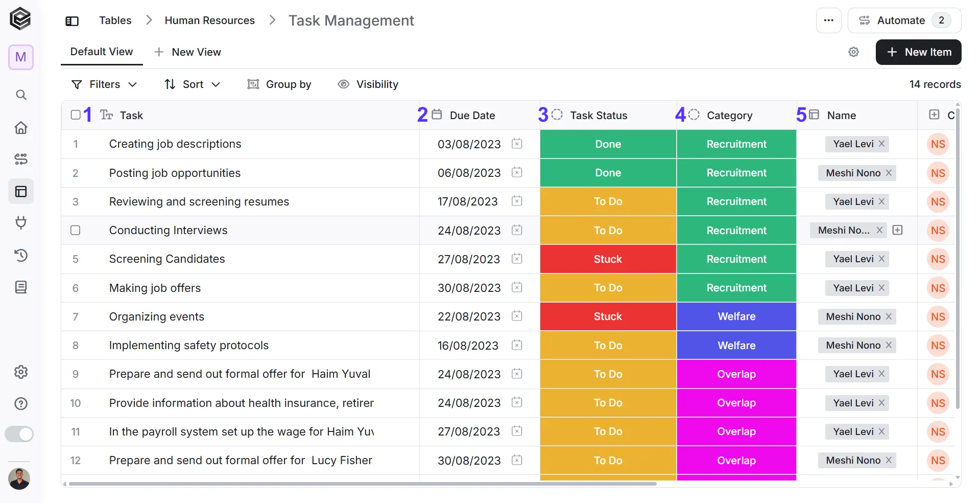980x503 pixels.
Task: Open the Group by options
Action: tap(279, 84)
